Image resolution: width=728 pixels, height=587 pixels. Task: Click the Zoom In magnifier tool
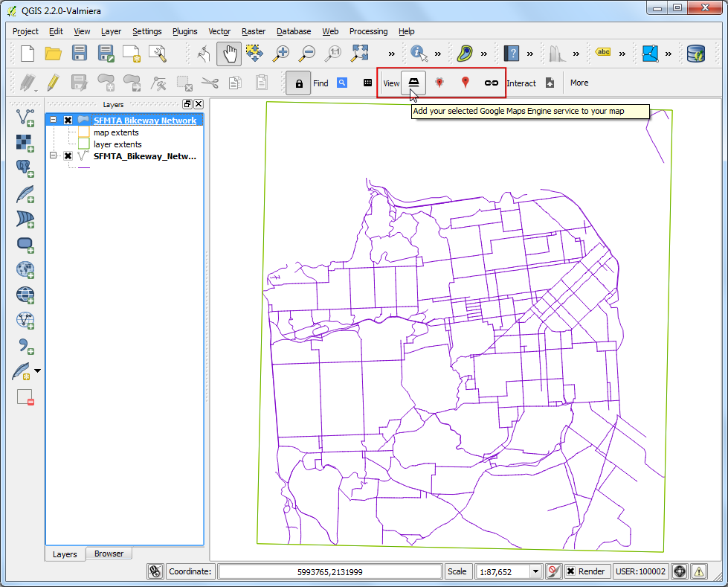[x=281, y=54]
